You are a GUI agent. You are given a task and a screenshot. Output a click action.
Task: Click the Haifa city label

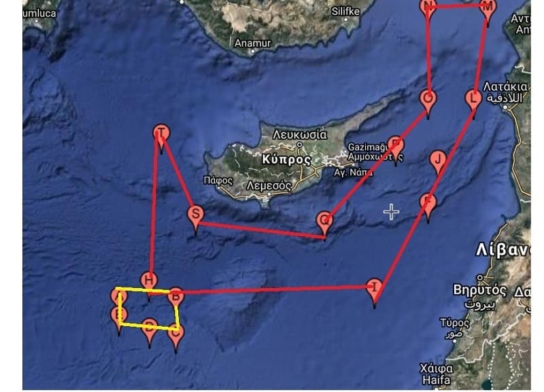(x=436, y=380)
